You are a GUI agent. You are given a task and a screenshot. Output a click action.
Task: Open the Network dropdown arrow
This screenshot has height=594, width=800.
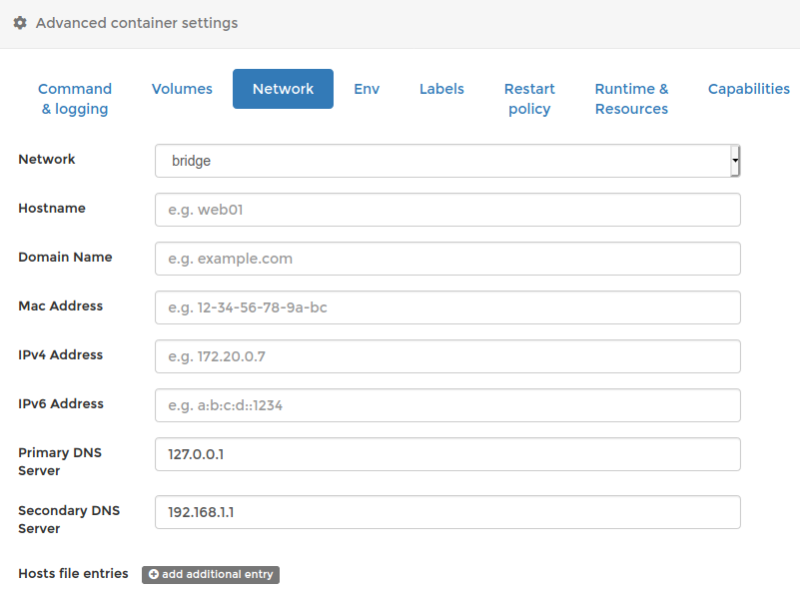click(735, 161)
